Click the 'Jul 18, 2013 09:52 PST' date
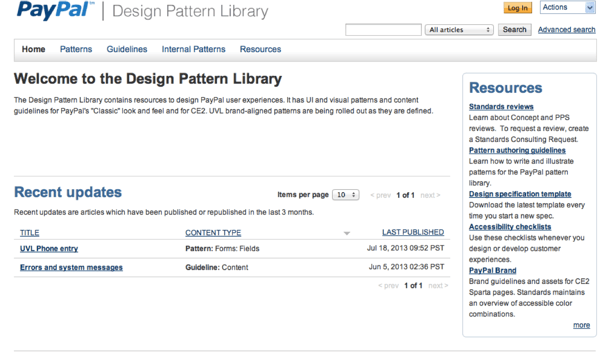The height and width of the screenshot is (360, 606). tap(405, 248)
